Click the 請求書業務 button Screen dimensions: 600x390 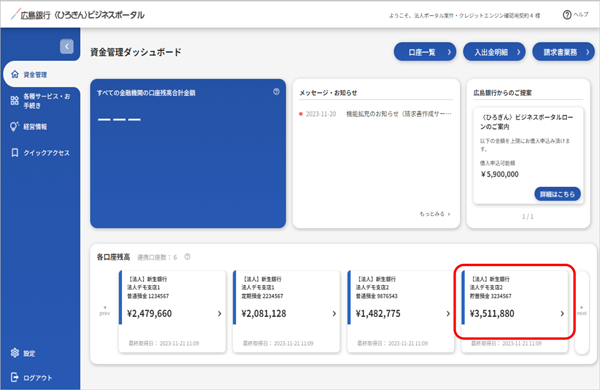(x=563, y=52)
